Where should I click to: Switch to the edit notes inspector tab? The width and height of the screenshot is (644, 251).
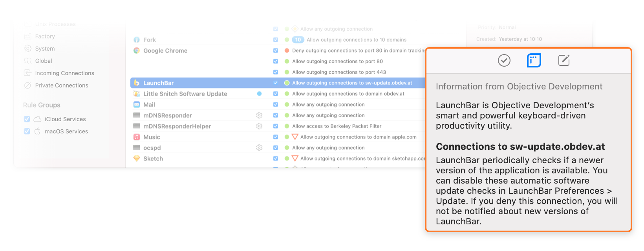click(x=564, y=60)
